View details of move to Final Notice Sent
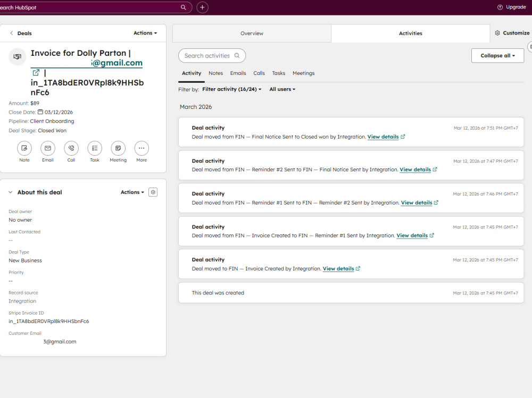This screenshot has width=532, height=398. click(415, 170)
